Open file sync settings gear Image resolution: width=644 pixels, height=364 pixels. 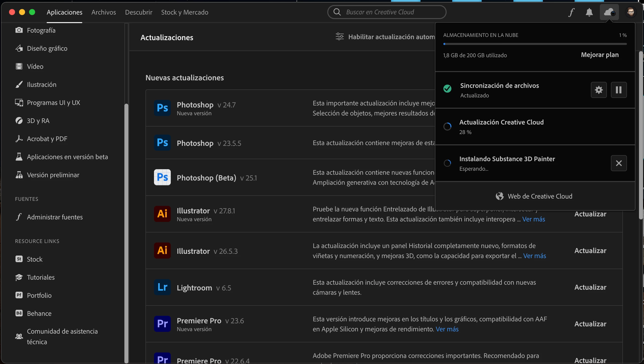pyautogui.click(x=599, y=90)
